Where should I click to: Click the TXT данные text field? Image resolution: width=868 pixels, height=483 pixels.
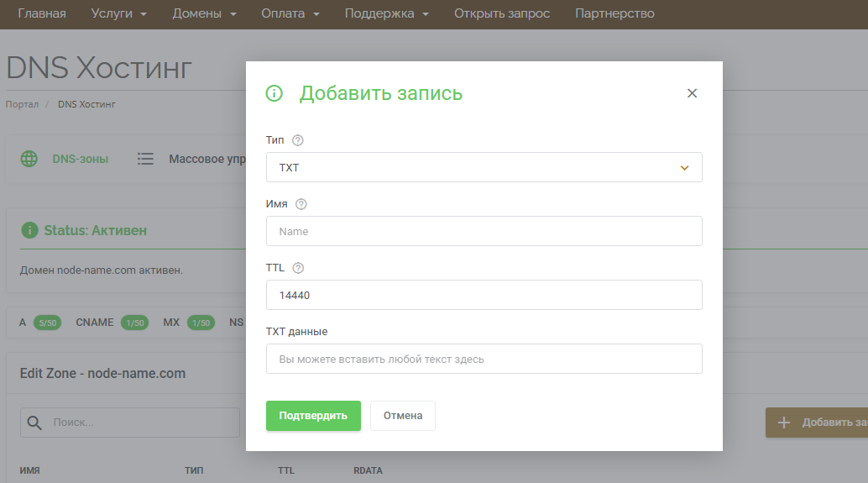pyautogui.click(x=484, y=359)
